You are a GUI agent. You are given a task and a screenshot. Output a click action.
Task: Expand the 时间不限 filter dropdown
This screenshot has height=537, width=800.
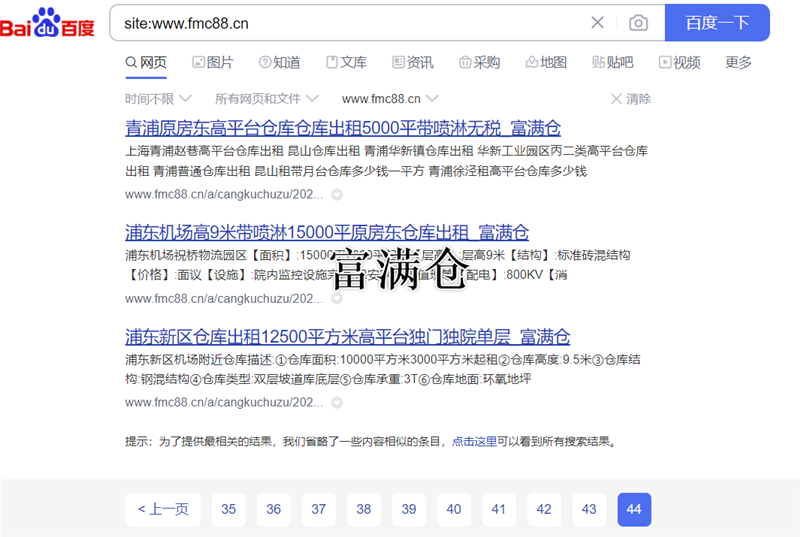coord(158,99)
